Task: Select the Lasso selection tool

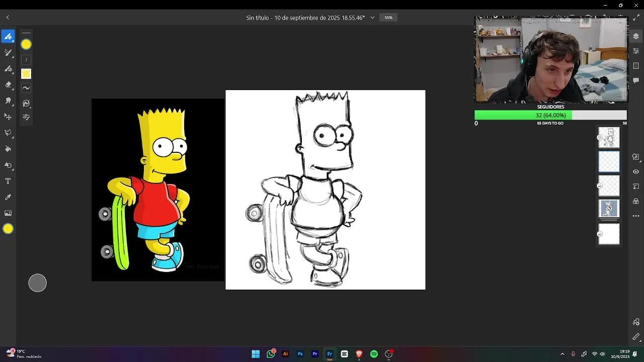Action: tap(8, 133)
